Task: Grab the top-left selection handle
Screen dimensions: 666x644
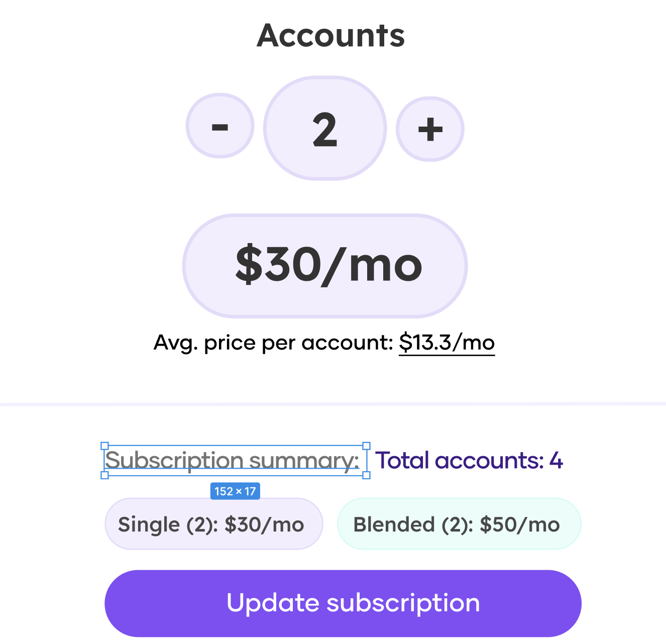Action: point(104,446)
